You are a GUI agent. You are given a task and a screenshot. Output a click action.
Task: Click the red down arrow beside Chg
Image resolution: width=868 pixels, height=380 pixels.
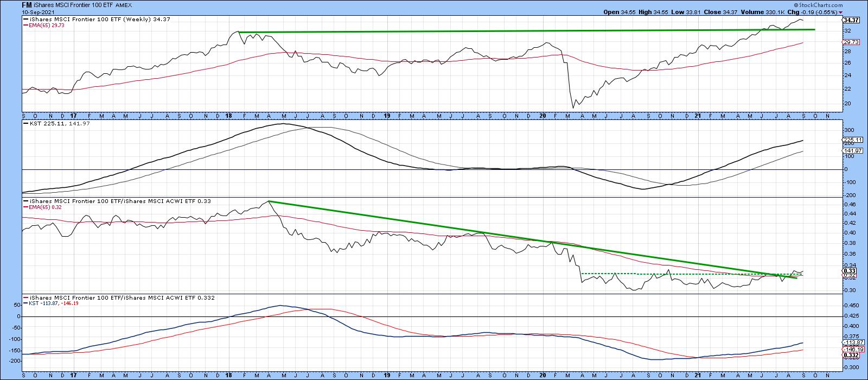(841, 11)
